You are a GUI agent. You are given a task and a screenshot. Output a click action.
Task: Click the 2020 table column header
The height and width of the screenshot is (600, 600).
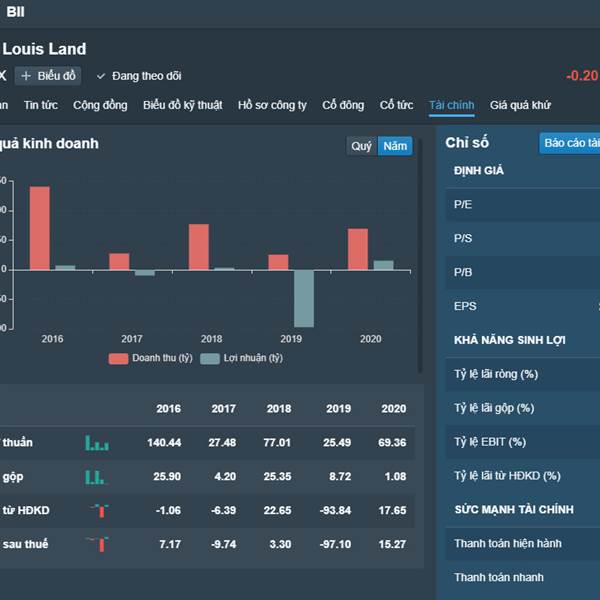[394, 409]
